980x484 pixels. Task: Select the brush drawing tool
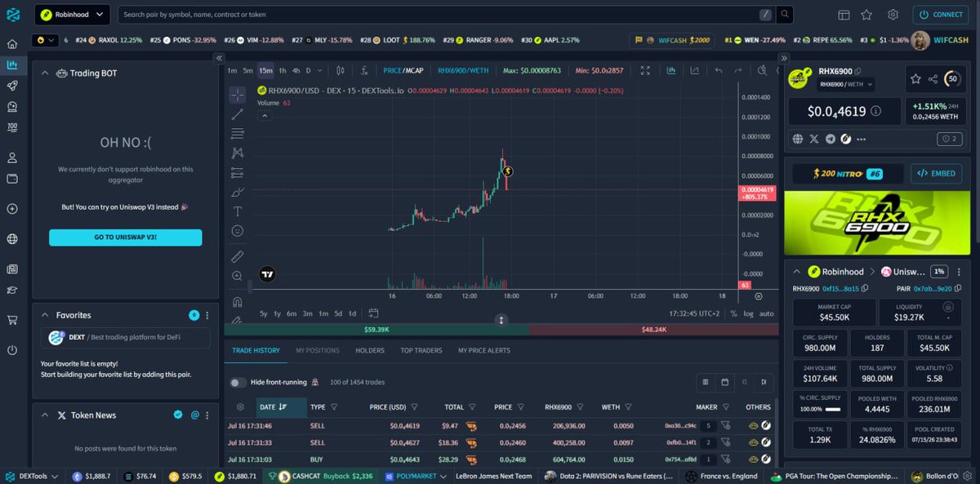click(238, 192)
